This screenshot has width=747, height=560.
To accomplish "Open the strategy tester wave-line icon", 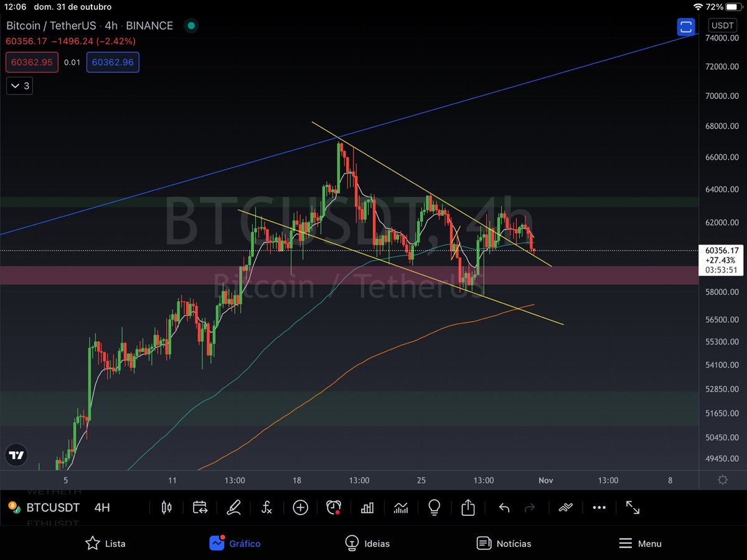I will point(565,508).
